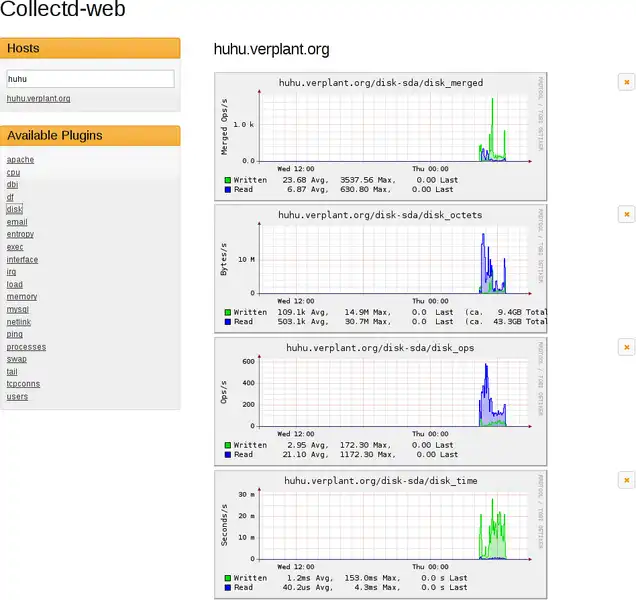The width and height of the screenshot is (636, 600).
Task: Choose the email plugin
Action: [x=17, y=222]
